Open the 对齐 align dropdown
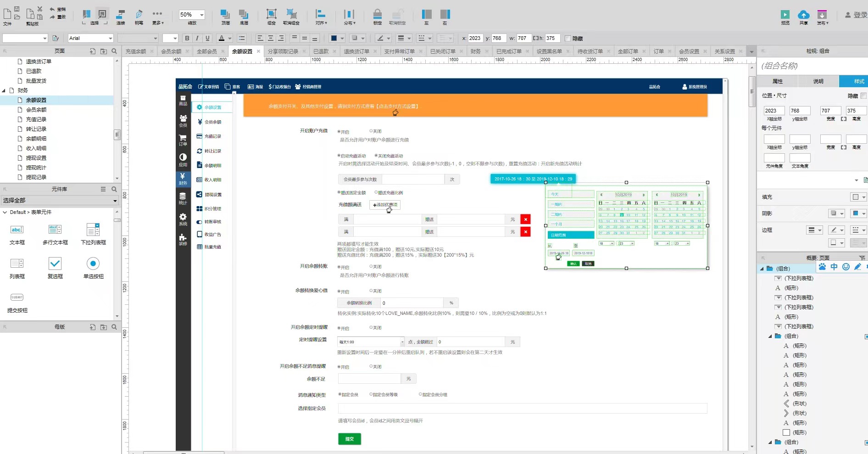 click(321, 17)
